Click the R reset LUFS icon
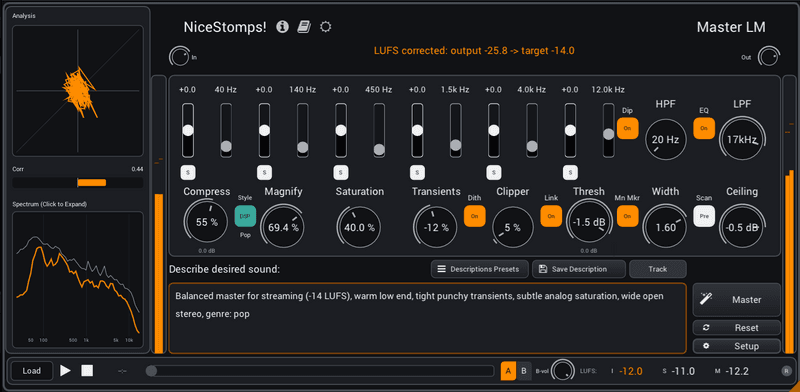 (786, 371)
